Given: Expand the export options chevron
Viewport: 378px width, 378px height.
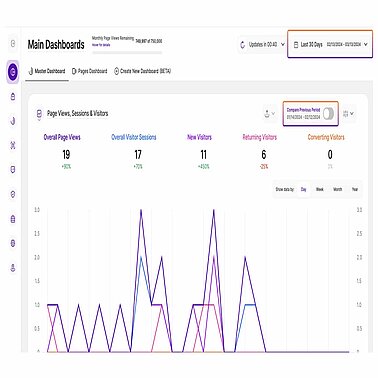Looking at the screenshot, I should pyautogui.click(x=273, y=114).
